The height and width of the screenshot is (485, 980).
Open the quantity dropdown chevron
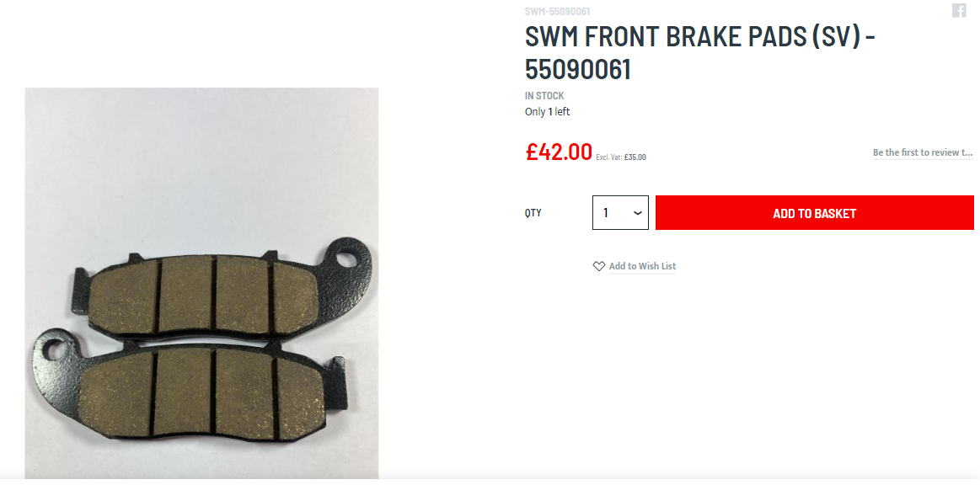pos(638,214)
